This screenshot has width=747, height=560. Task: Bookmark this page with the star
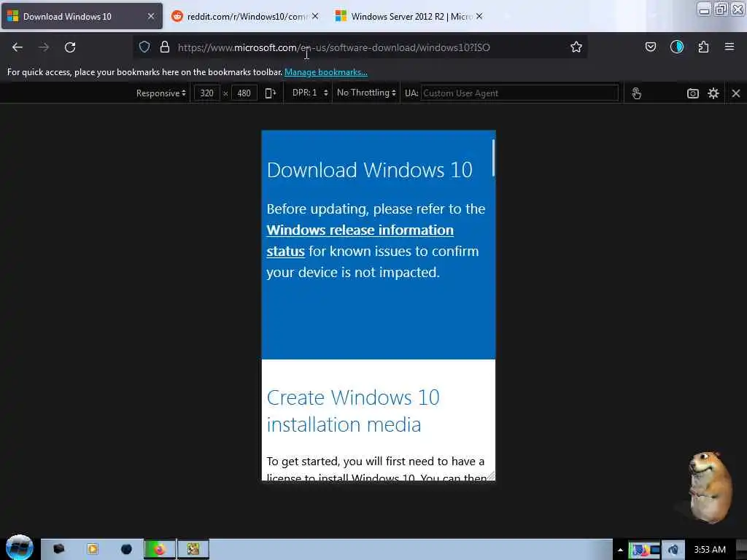[576, 47]
